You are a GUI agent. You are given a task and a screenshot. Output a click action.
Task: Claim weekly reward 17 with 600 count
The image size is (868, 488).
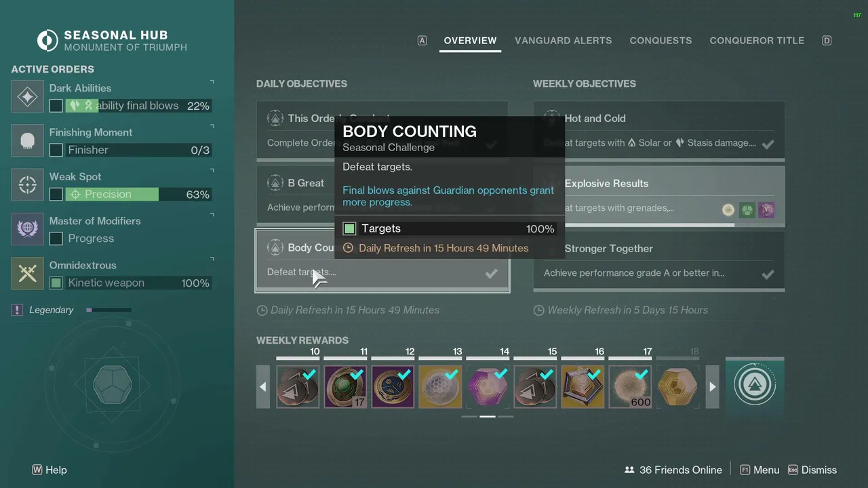pyautogui.click(x=630, y=386)
